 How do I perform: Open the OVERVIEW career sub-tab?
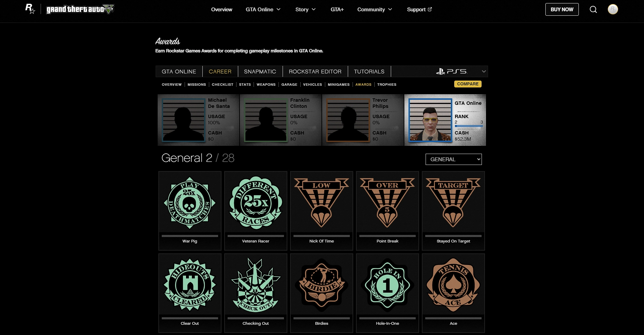(172, 84)
